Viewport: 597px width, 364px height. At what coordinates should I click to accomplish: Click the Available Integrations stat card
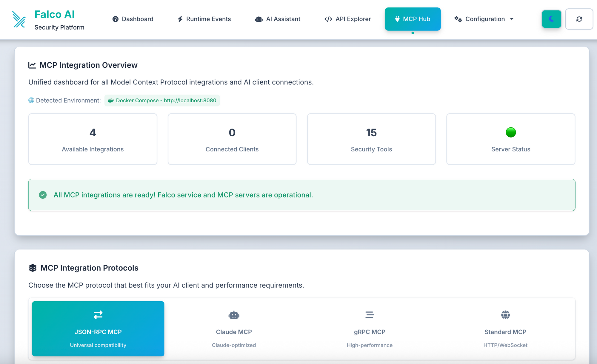[93, 139]
